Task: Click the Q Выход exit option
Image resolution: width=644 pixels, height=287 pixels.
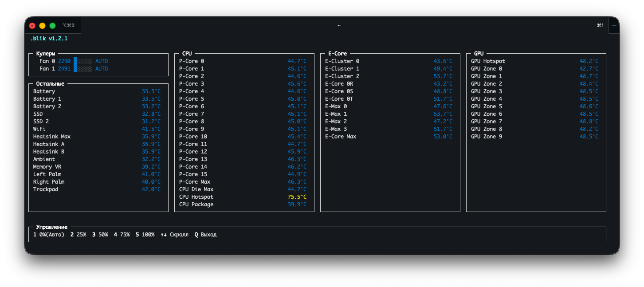Action: pyautogui.click(x=205, y=235)
